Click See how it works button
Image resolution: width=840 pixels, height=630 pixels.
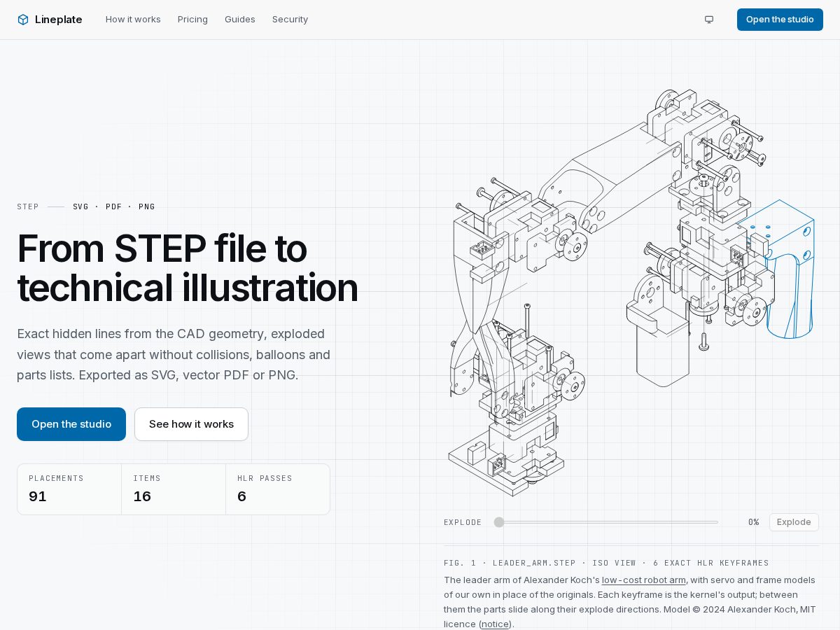click(191, 424)
